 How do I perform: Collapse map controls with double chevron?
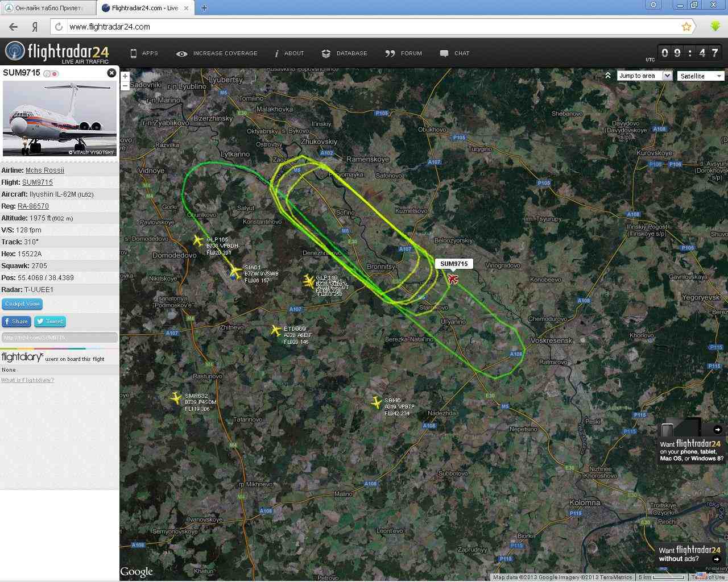click(x=608, y=76)
